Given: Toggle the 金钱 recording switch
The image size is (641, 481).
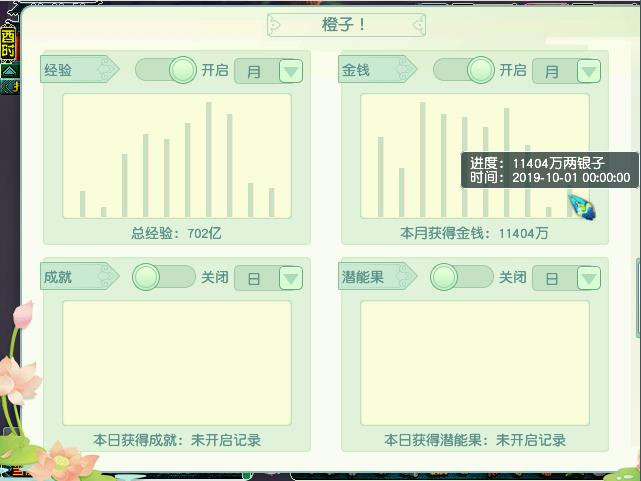Looking at the screenshot, I should (x=464, y=70).
